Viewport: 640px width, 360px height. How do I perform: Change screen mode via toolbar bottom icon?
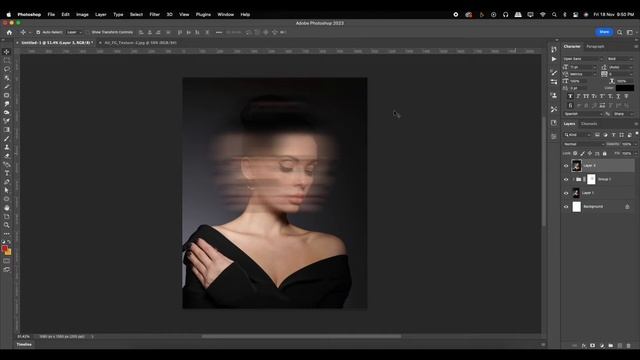coord(7,269)
